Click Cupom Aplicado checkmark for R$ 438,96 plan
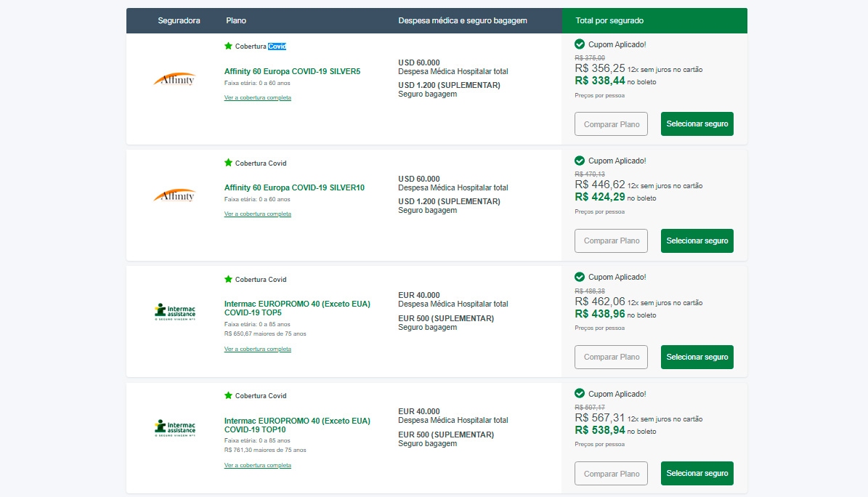The height and width of the screenshot is (497, 868). tap(580, 277)
